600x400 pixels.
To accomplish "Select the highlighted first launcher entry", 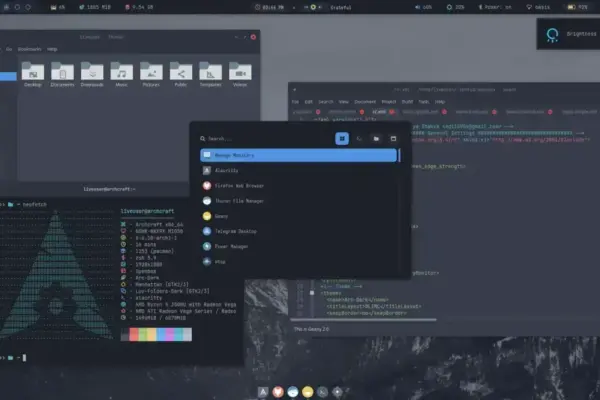I will click(298, 155).
